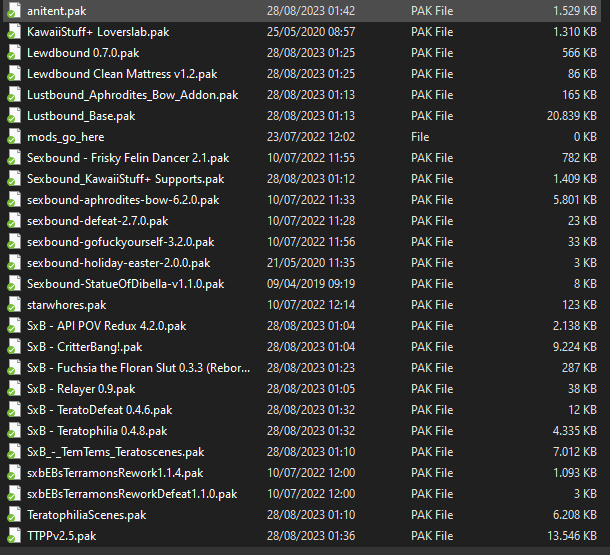Select the icon of Sexbound-StatueOfDibella-v1.1.0.pak

[x=14, y=284]
